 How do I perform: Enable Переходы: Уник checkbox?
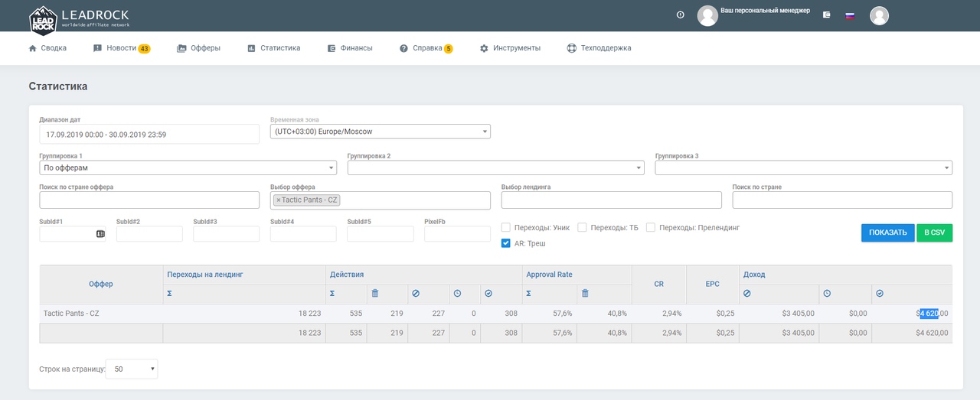(506, 227)
